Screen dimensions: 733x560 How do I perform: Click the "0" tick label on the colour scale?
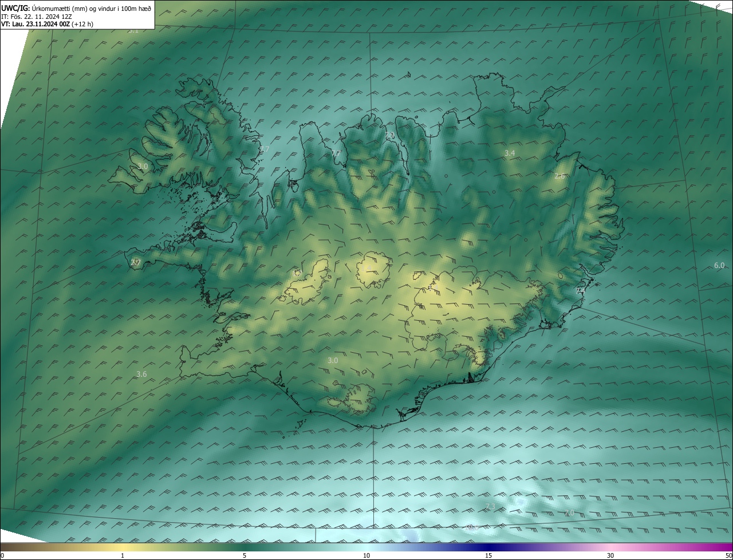pos(2,555)
